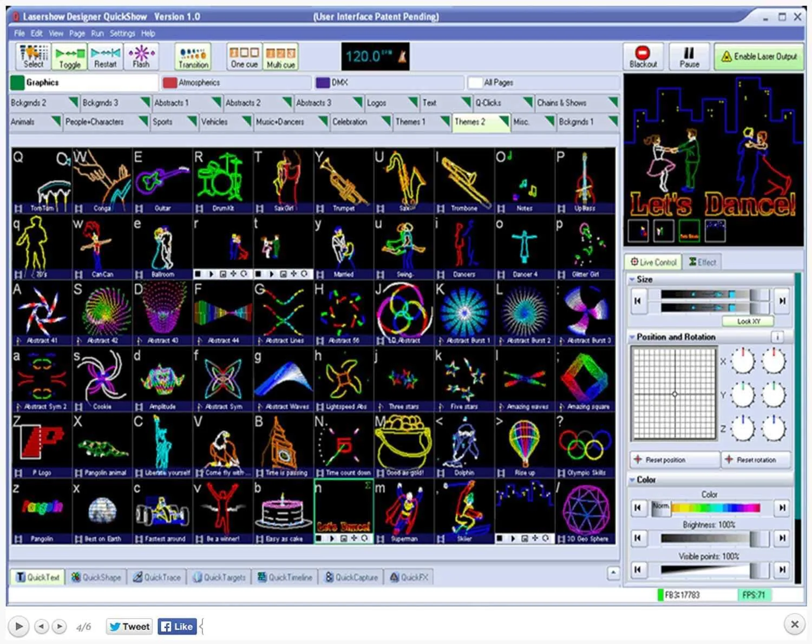
Task: Open the Run menu
Action: click(x=97, y=34)
